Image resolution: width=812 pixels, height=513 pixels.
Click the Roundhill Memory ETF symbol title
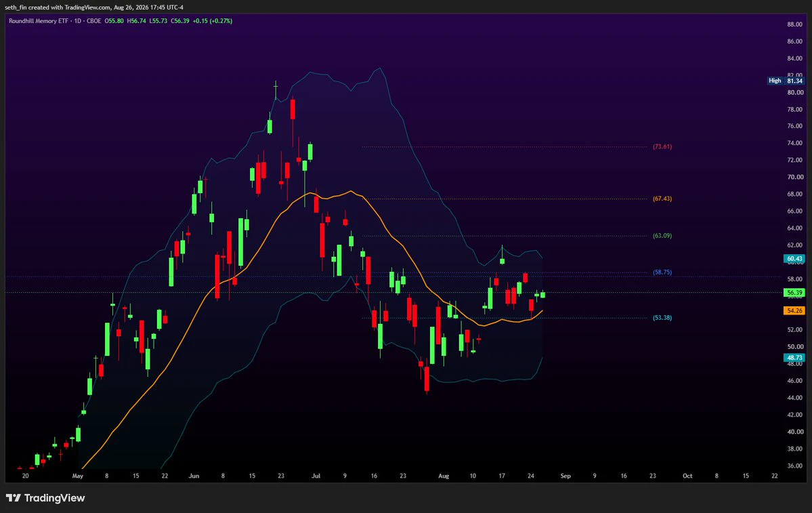[39, 21]
